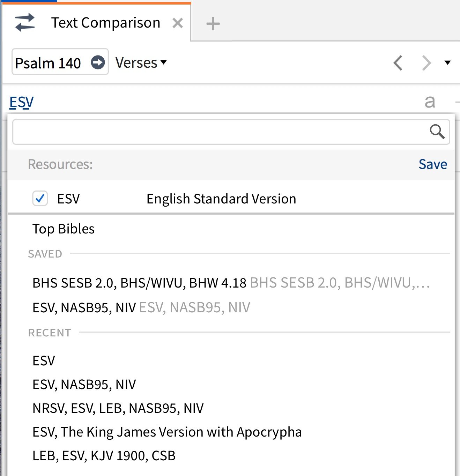Select English Standard Version resource name

pyautogui.click(x=221, y=199)
